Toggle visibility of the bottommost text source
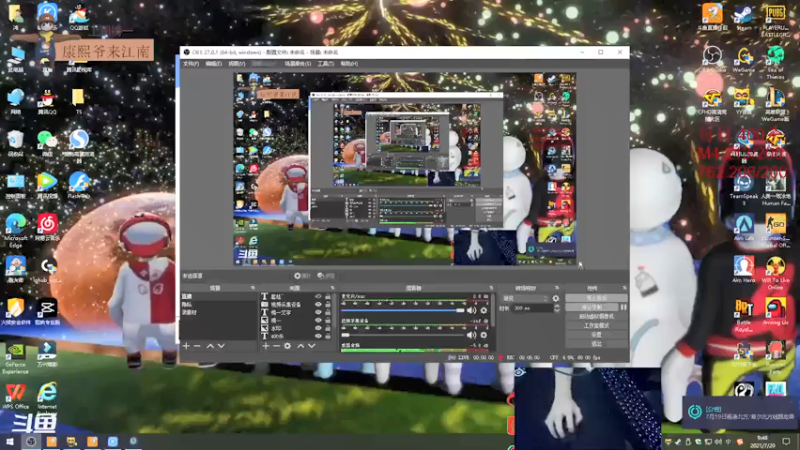 (x=318, y=336)
